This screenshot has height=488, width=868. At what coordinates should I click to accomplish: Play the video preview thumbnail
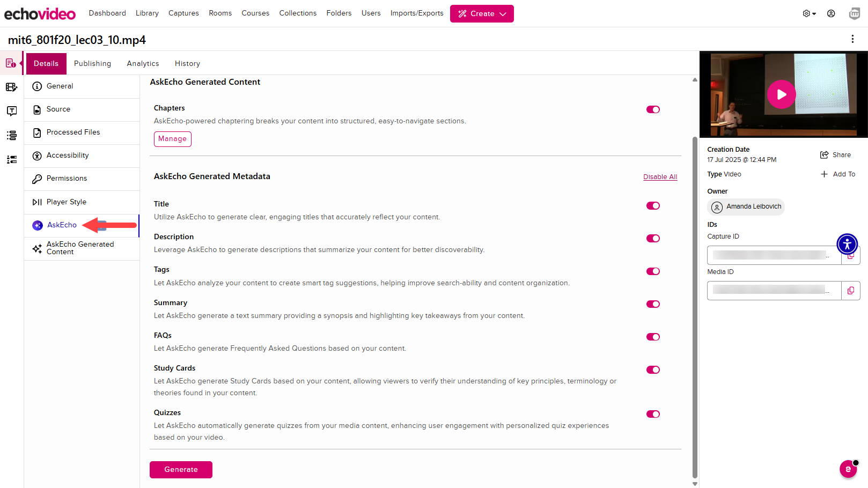click(782, 94)
